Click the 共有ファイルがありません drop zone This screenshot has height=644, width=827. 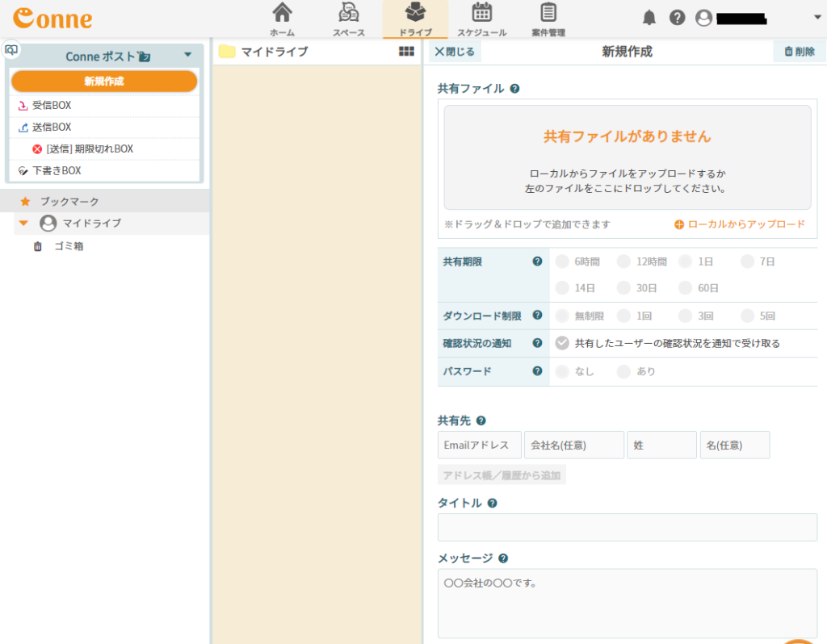[627, 157]
